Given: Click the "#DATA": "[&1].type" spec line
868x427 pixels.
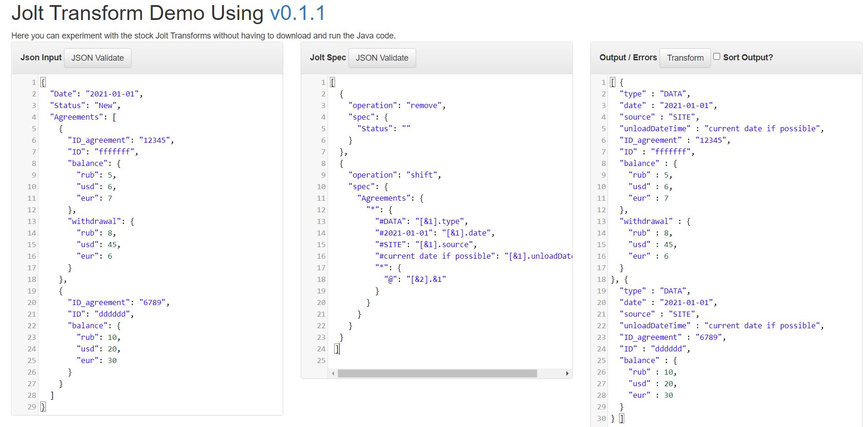Looking at the screenshot, I should point(422,221).
